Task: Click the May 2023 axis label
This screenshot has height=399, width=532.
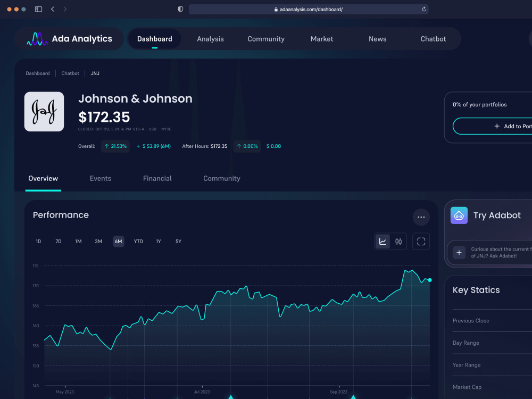Action: click(x=65, y=392)
